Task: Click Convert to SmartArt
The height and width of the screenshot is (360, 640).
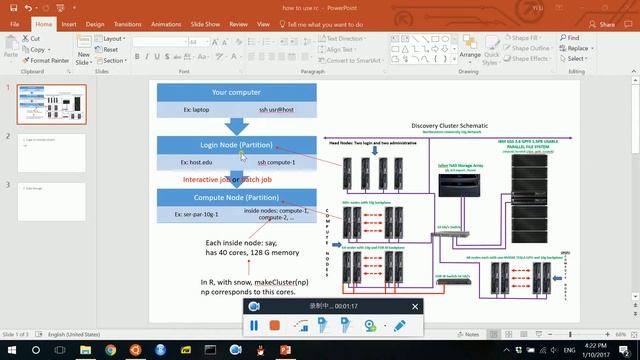Action: click(351, 60)
